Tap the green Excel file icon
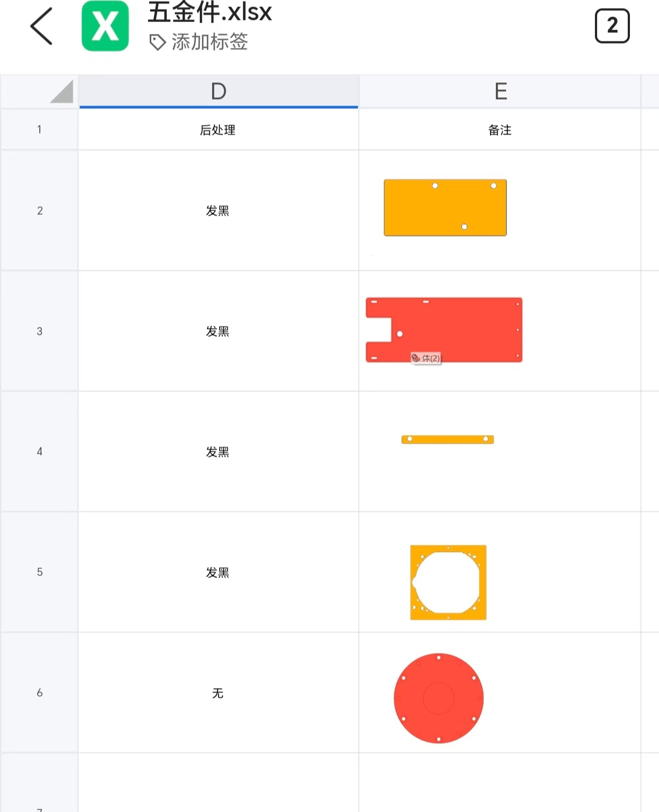The height and width of the screenshot is (812, 659). pyautogui.click(x=105, y=26)
